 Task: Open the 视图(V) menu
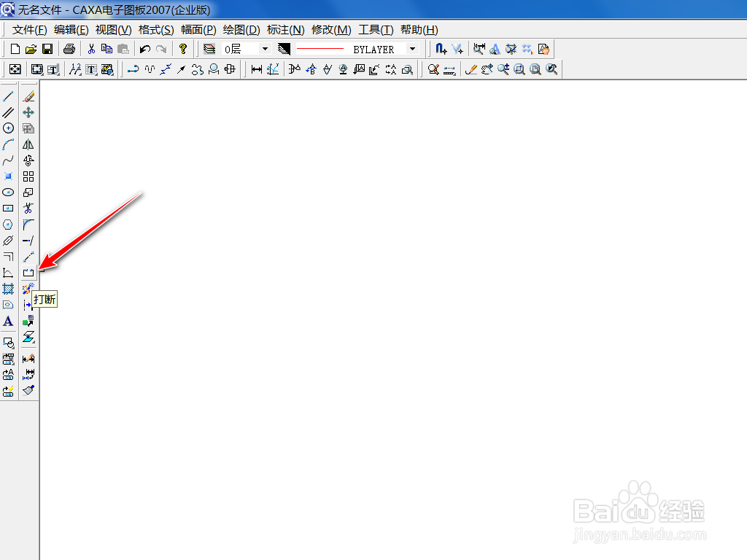pyautogui.click(x=113, y=30)
